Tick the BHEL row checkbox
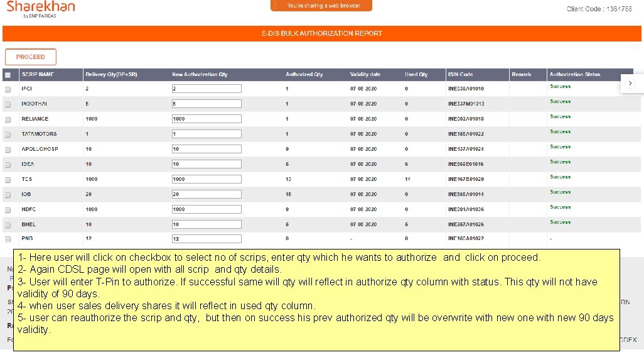This screenshot has height=362, width=644. pyautogui.click(x=8, y=225)
